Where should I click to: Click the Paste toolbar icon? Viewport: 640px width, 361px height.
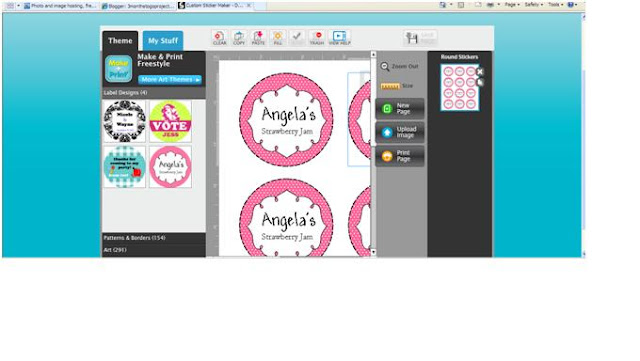pyautogui.click(x=258, y=38)
